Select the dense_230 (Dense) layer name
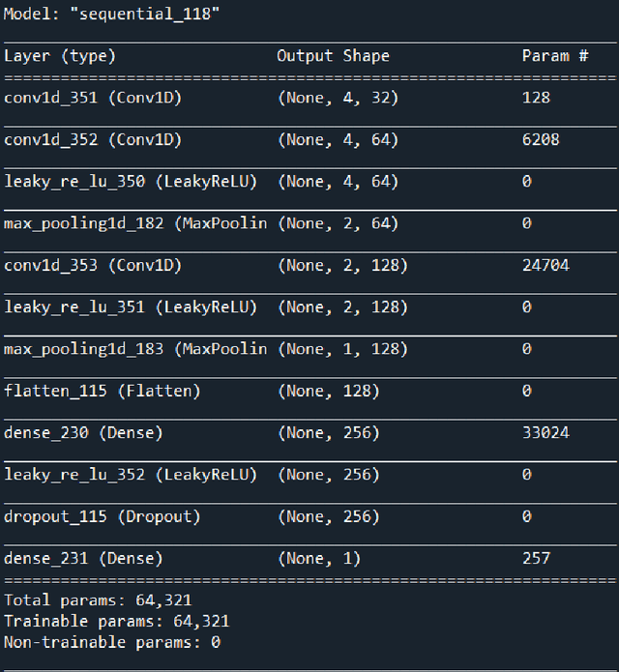This screenshot has height=672, width=619. 83,432
